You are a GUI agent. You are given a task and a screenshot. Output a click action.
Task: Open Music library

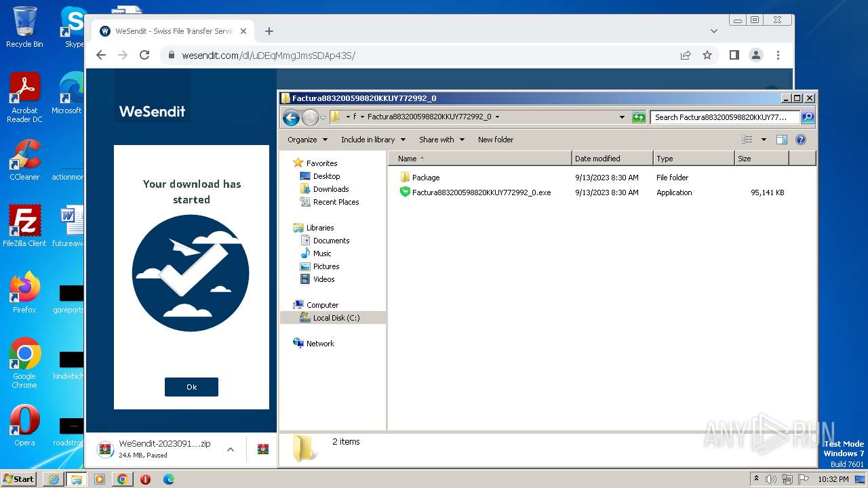316,253
